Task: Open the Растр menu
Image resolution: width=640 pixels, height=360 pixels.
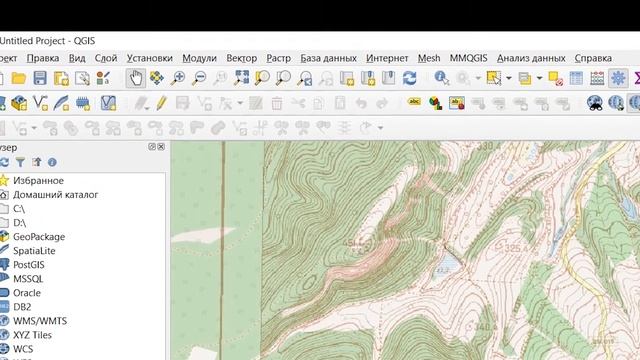Action: tap(278, 58)
